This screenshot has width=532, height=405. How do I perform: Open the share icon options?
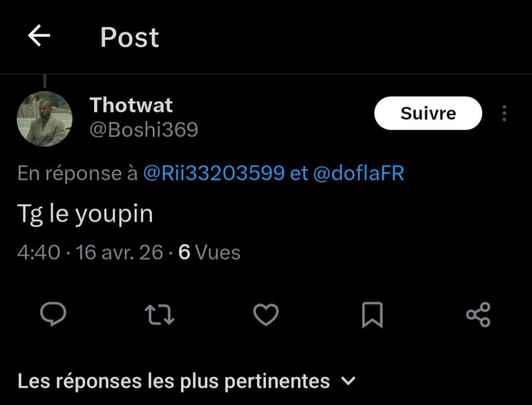[478, 315]
